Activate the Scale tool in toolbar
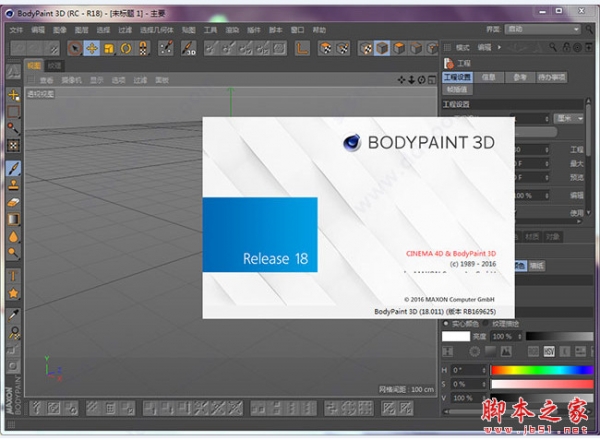The height and width of the screenshot is (440, 600). pos(109,49)
